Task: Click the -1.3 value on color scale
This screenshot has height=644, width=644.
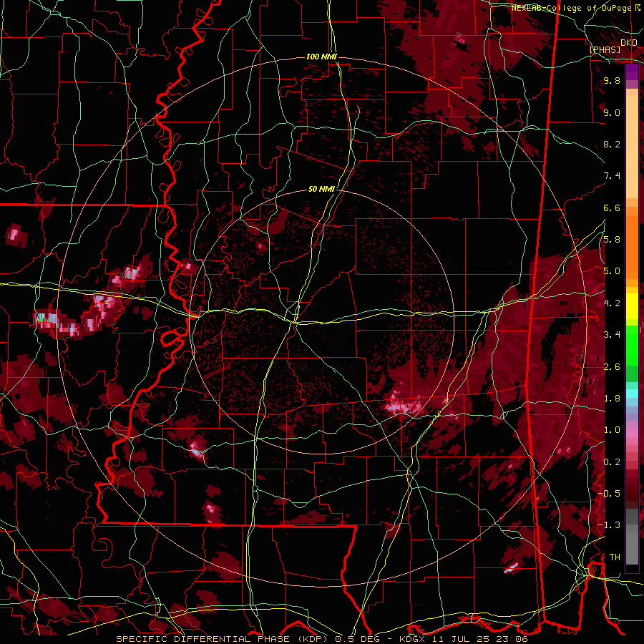Action: pos(609,525)
